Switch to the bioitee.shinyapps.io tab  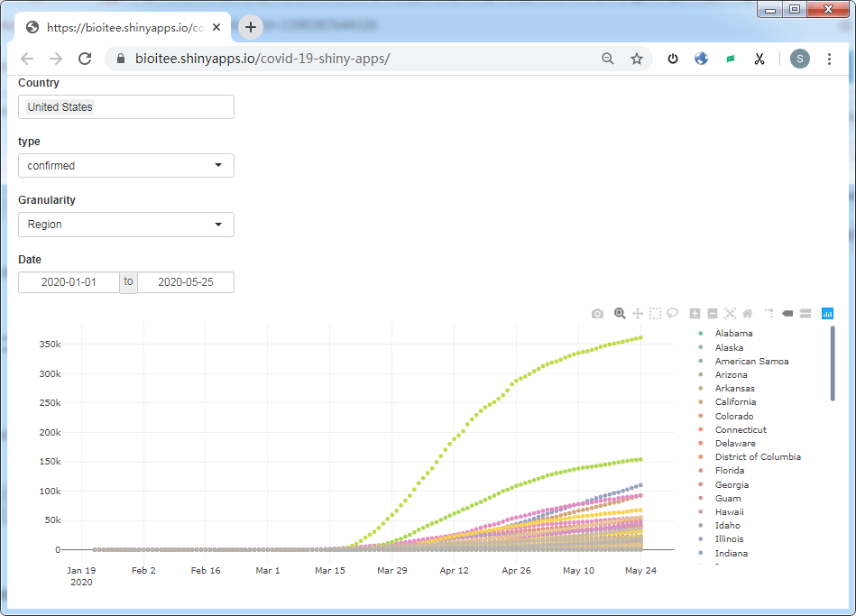pos(124,27)
